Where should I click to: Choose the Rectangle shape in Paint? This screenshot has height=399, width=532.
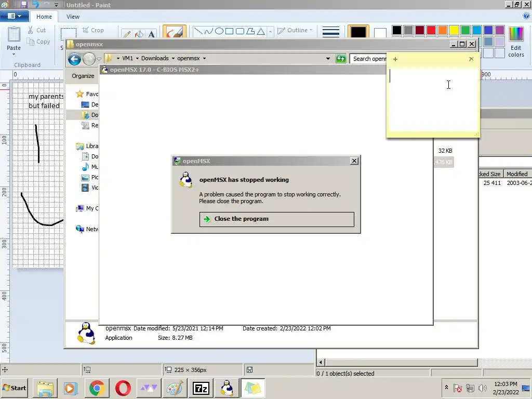(x=230, y=31)
